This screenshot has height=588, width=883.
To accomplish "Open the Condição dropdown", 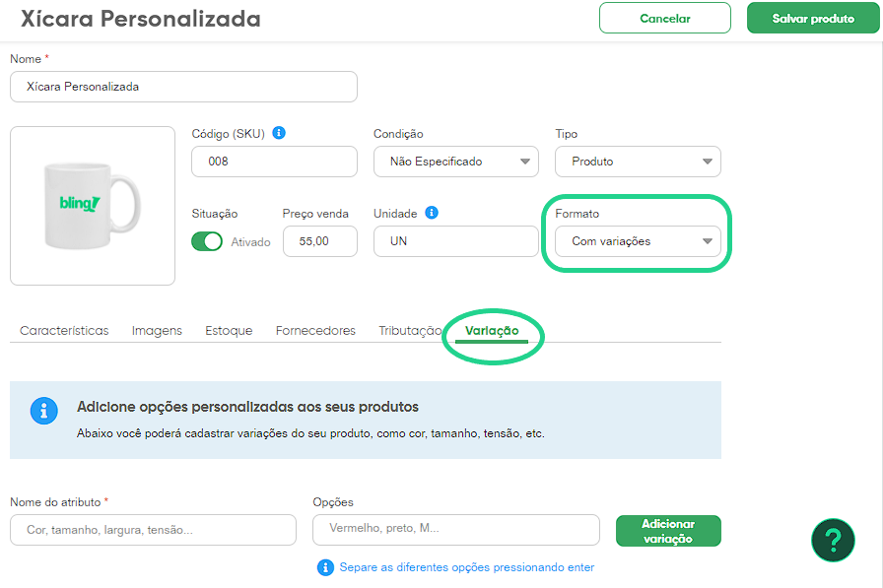I will tap(456, 162).
